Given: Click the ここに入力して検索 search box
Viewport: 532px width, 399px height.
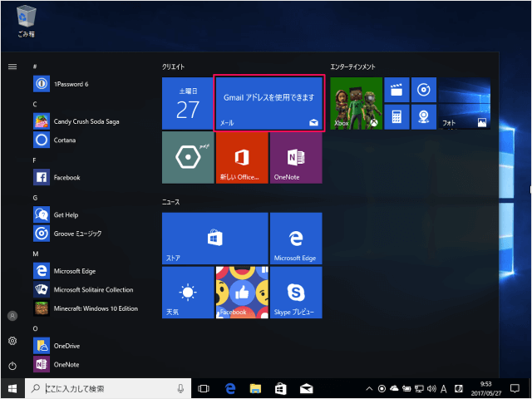Looking at the screenshot, I should pyautogui.click(x=108, y=388).
